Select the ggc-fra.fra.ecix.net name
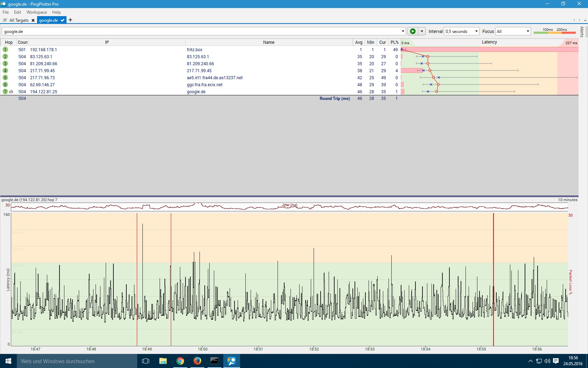The image size is (588, 368). [204, 85]
